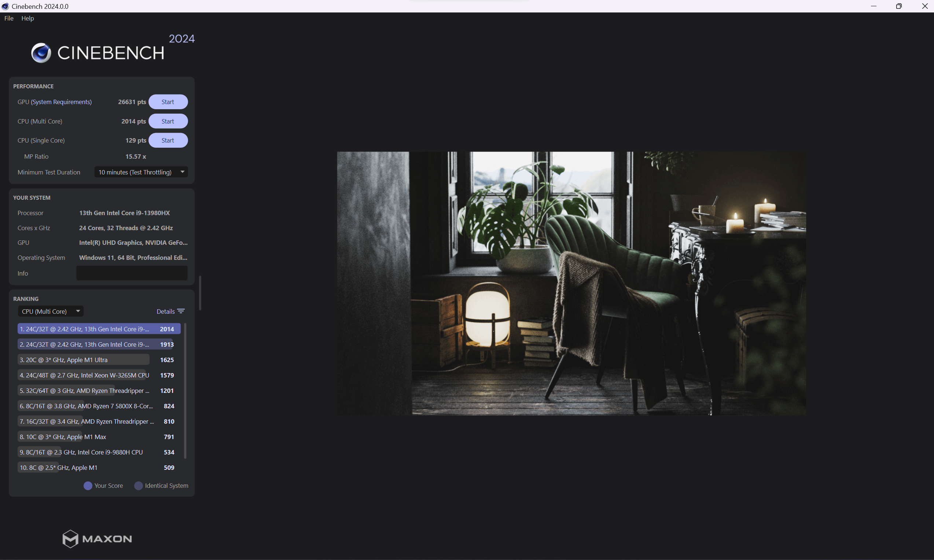Click the Cinebench sphere logo icon
934x560 pixels.
click(x=41, y=53)
